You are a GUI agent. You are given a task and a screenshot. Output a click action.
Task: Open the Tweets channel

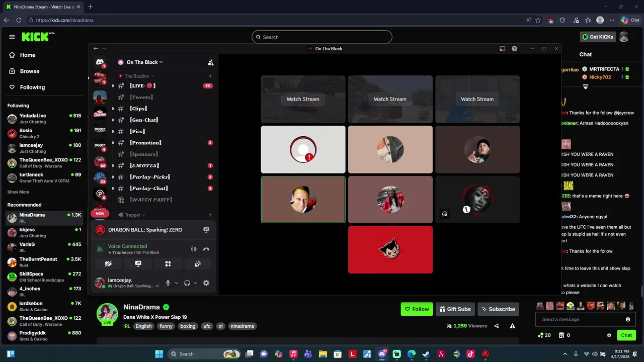[x=165, y=97]
